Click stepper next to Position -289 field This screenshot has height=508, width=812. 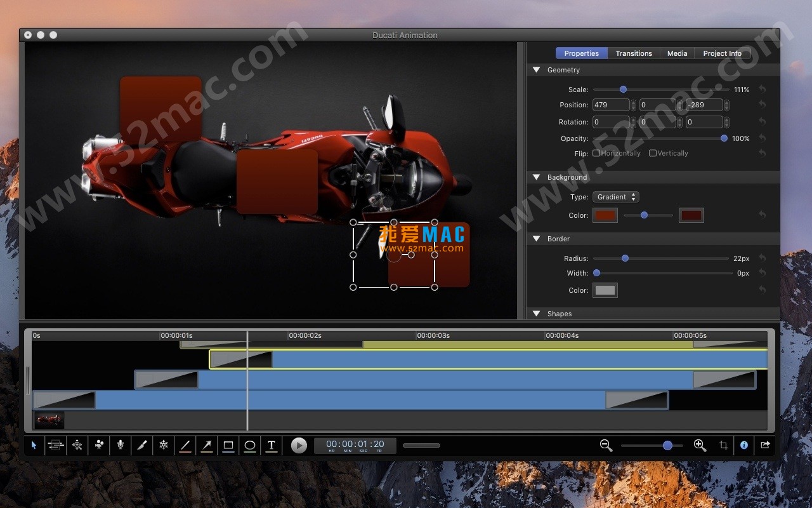[726, 105]
